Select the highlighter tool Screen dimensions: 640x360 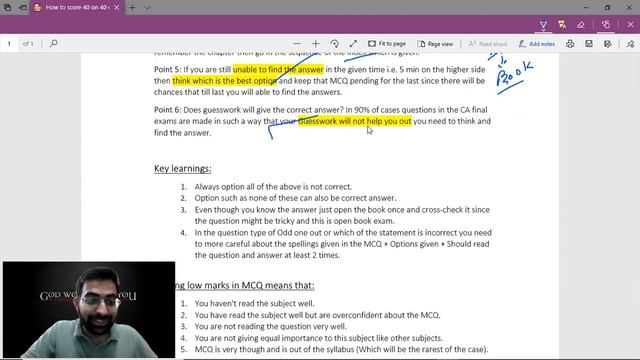pos(562,25)
